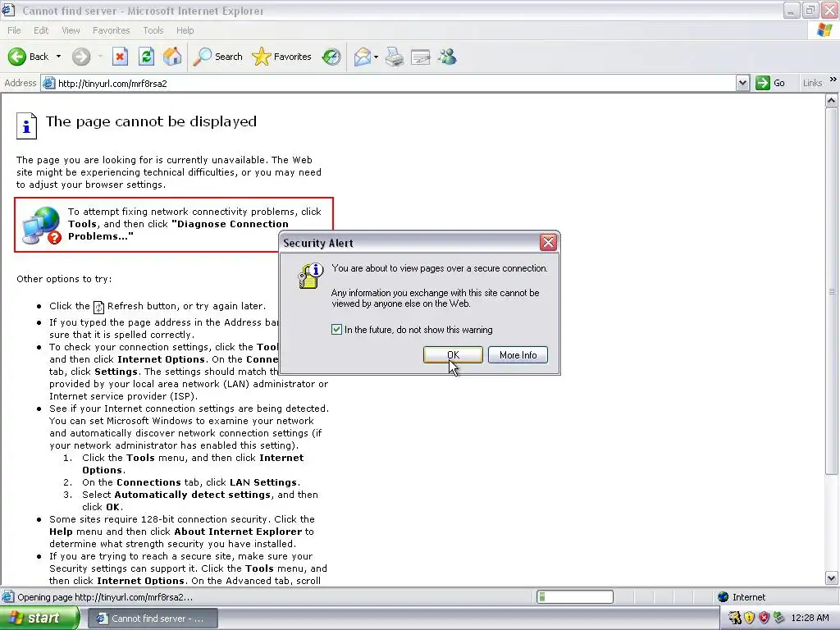Open the Edit menu
840x630 pixels.
(41, 30)
